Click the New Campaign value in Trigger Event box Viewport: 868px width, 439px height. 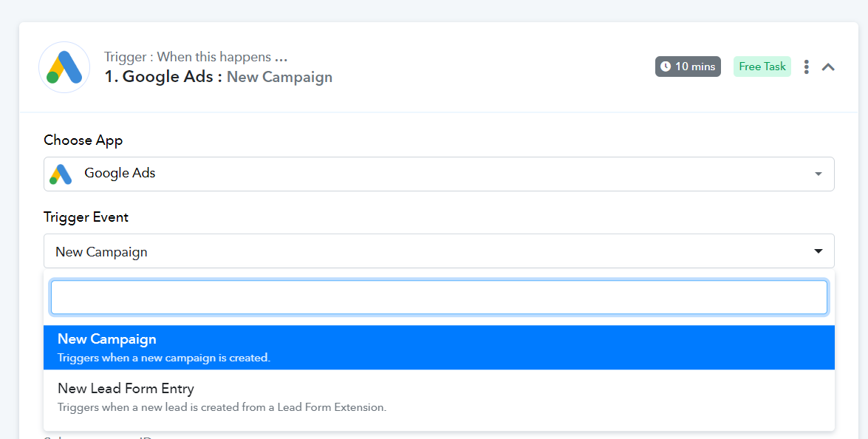101,252
